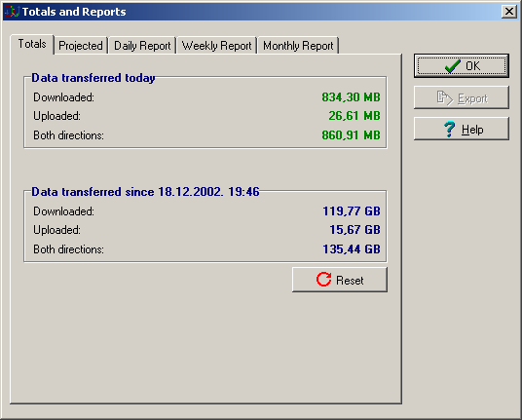Click the Export document arrow icon
This screenshot has width=522, height=420.
pyautogui.click(x=445, y=97)
